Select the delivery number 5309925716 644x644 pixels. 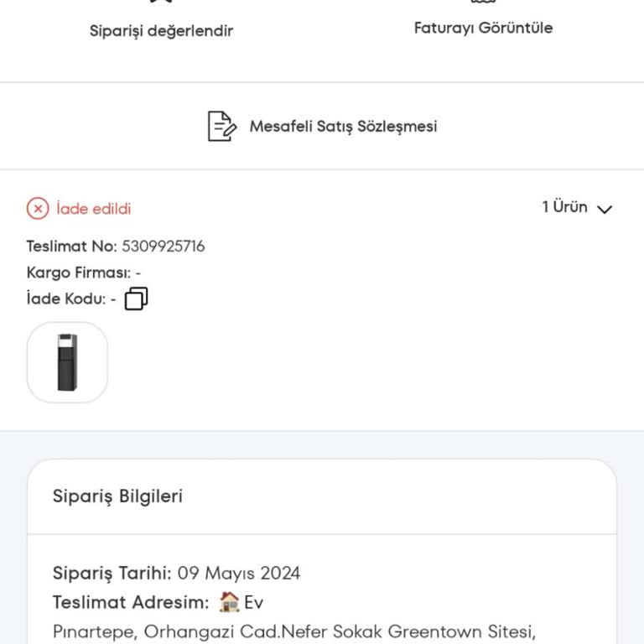[x=163, y=247]
